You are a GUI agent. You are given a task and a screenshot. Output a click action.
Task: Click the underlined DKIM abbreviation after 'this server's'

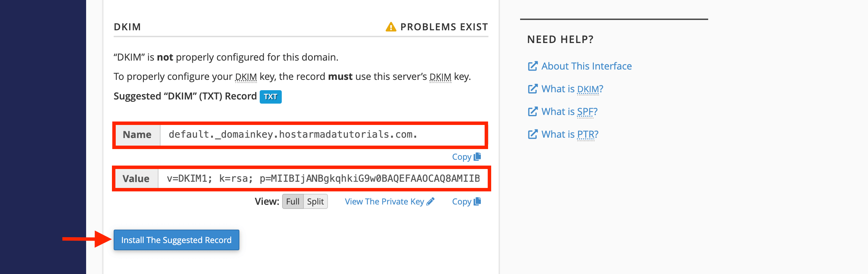pyautogui.click(x=440, y=77)
